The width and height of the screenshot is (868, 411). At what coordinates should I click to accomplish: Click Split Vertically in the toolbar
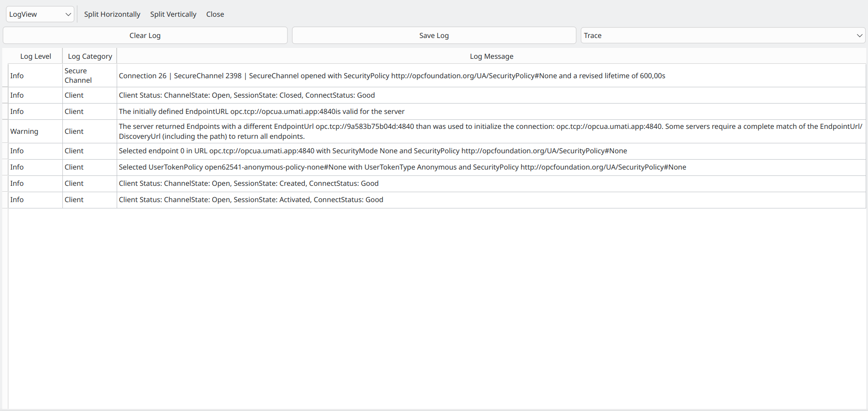click(x=173, y=14)
